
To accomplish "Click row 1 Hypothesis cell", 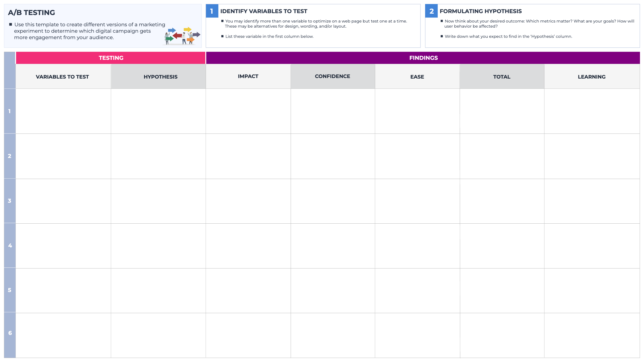I will tap(158, 111).
